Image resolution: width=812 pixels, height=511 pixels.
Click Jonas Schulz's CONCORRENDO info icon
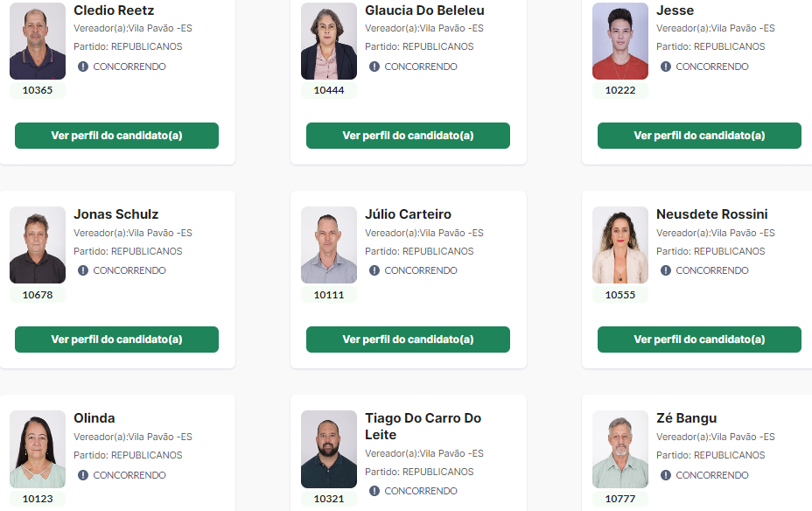point(83,270)
